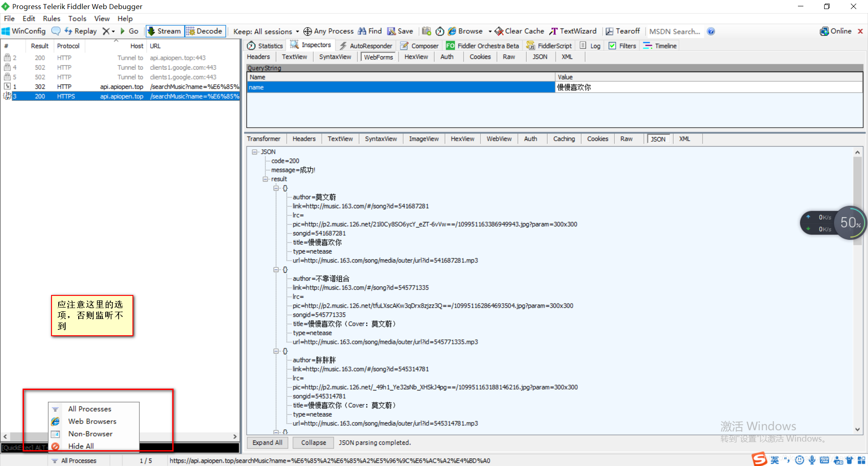Open the Timeline tab

(660, 46)
